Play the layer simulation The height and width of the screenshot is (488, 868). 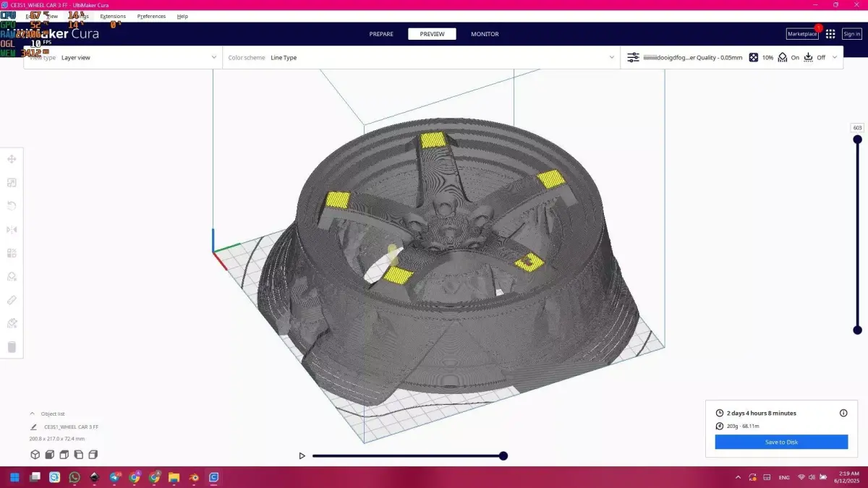[302, 455]
